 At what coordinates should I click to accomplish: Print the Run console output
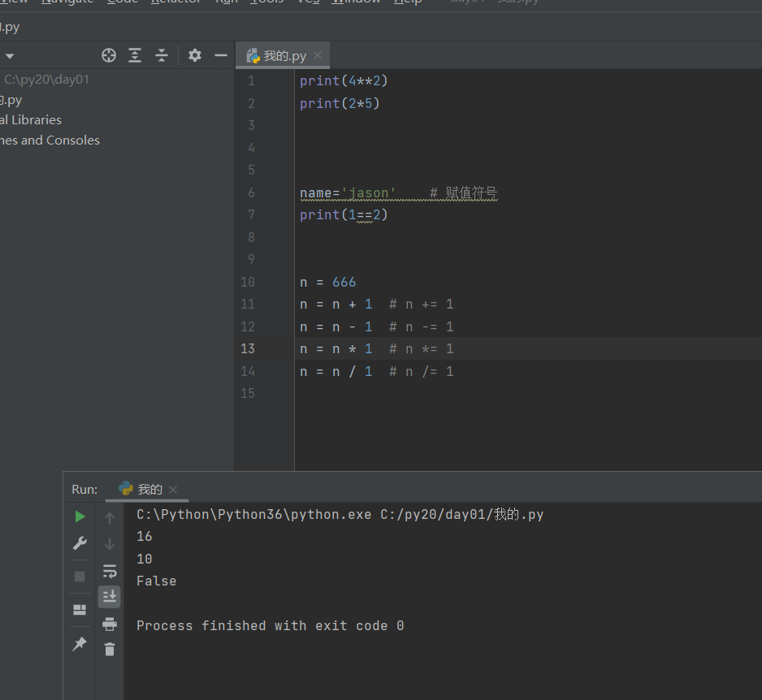110,624
